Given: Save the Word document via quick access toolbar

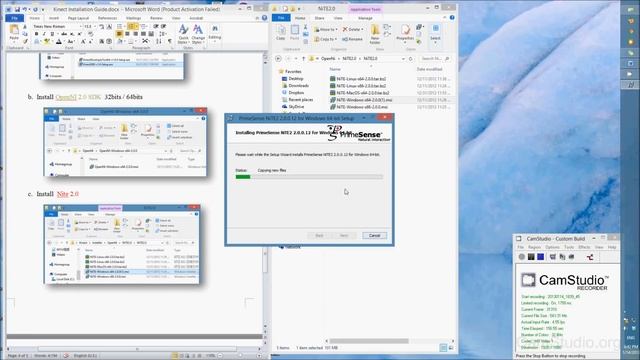Looking at the screenshot, I should coord(17,9).
